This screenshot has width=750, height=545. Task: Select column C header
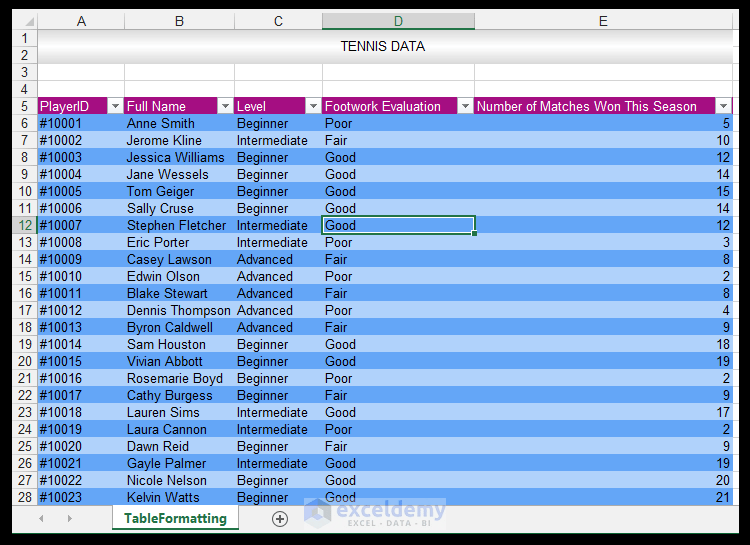pyautogui.click(x=278, y=21)
